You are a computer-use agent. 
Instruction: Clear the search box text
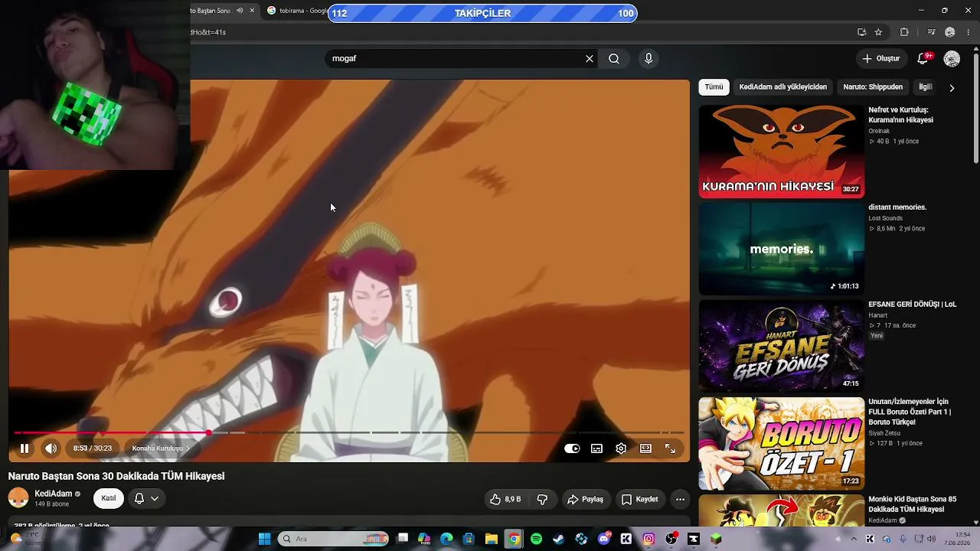[x=590, y=58]
